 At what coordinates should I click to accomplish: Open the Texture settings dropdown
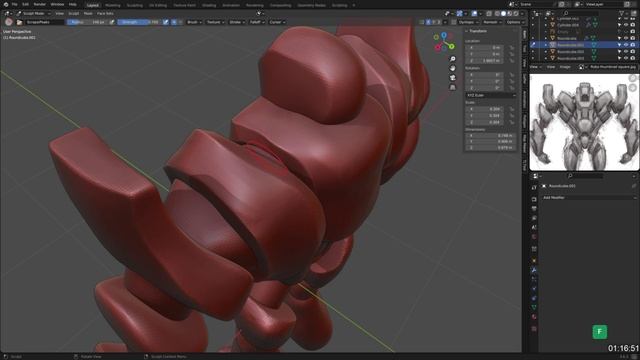tap(215, 22)
